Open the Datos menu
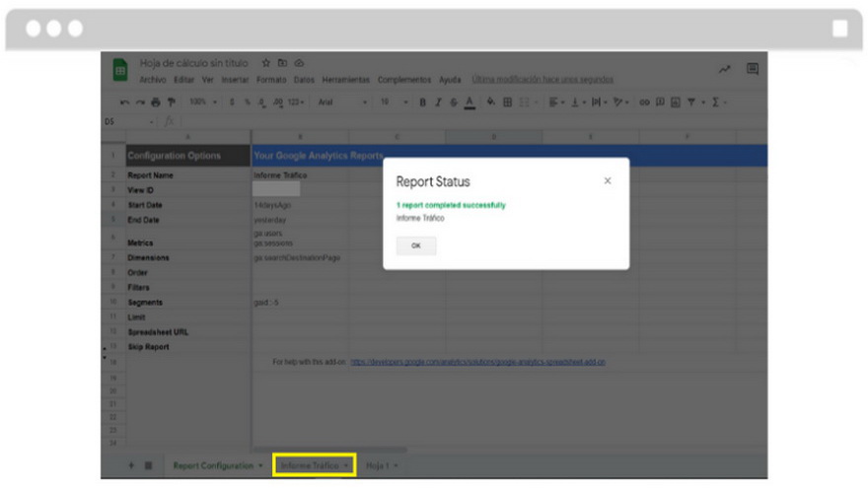The height and width of the screenshot is (488, 868). (x=304, y=80)
